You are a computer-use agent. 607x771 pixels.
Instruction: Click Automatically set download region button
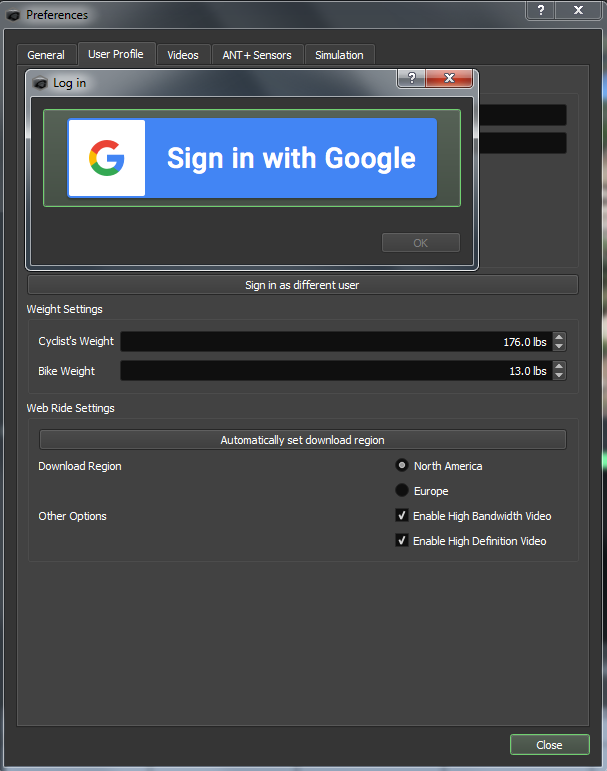coord(303,440)
